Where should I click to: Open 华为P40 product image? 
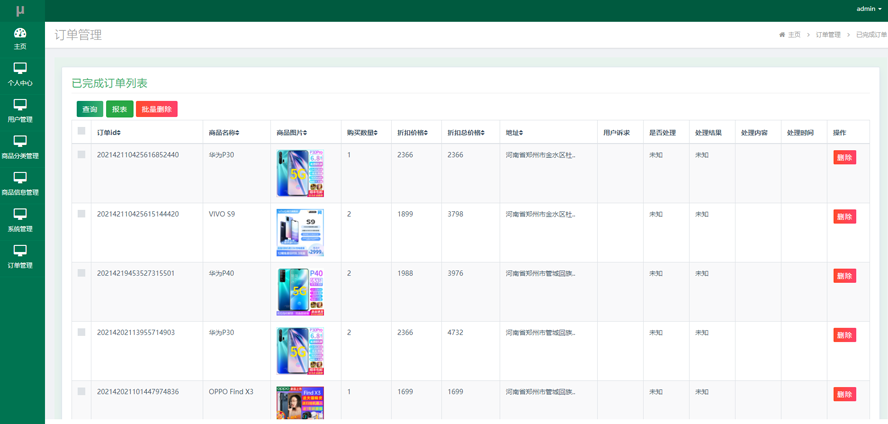[300, 292]
